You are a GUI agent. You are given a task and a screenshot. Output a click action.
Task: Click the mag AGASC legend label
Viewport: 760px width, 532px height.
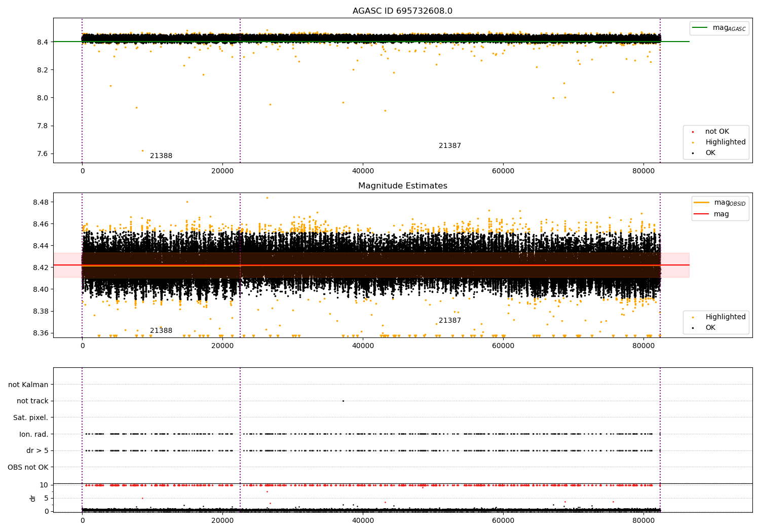point(729,28)
